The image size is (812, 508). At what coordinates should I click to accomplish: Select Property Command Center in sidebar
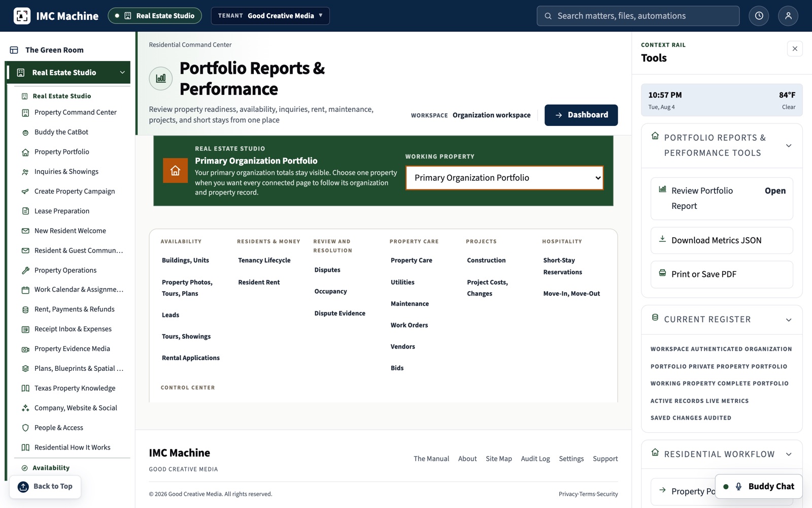click(x=75, y=112)
